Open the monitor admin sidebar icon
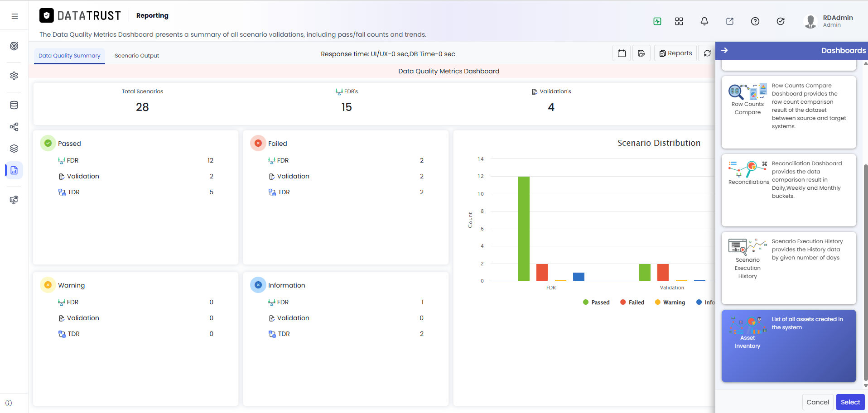The width and height of the screenshot is (868, 413). [x=14, y=200]
